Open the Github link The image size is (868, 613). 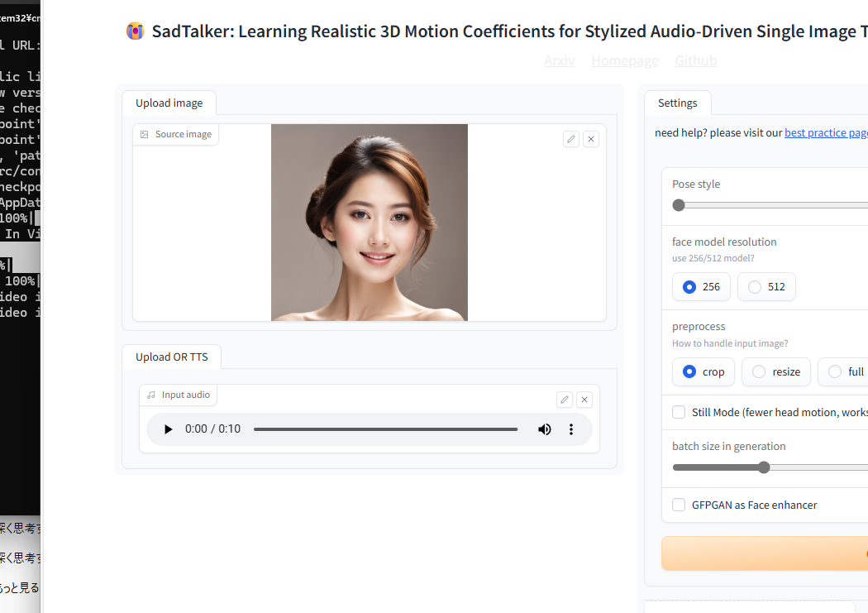(x=695, y=60)
